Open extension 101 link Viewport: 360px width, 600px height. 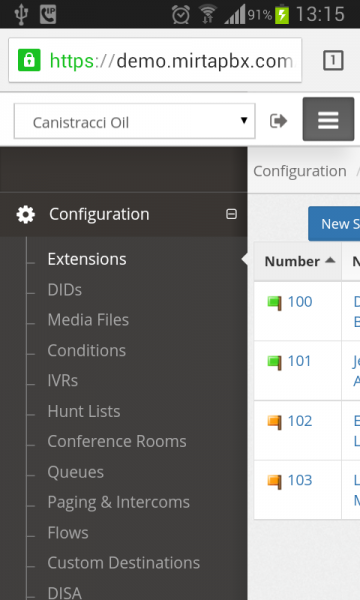[299, 361]
